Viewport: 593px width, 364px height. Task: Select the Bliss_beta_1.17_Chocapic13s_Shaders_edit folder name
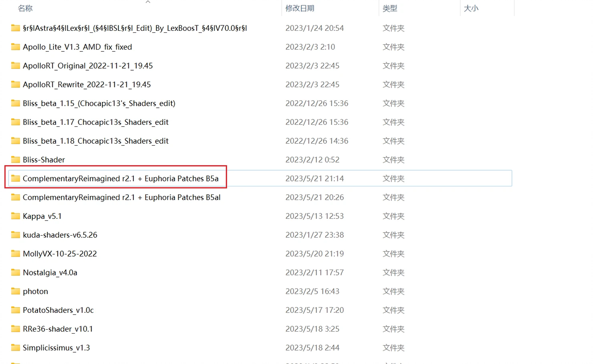click(x=96, y=122)
